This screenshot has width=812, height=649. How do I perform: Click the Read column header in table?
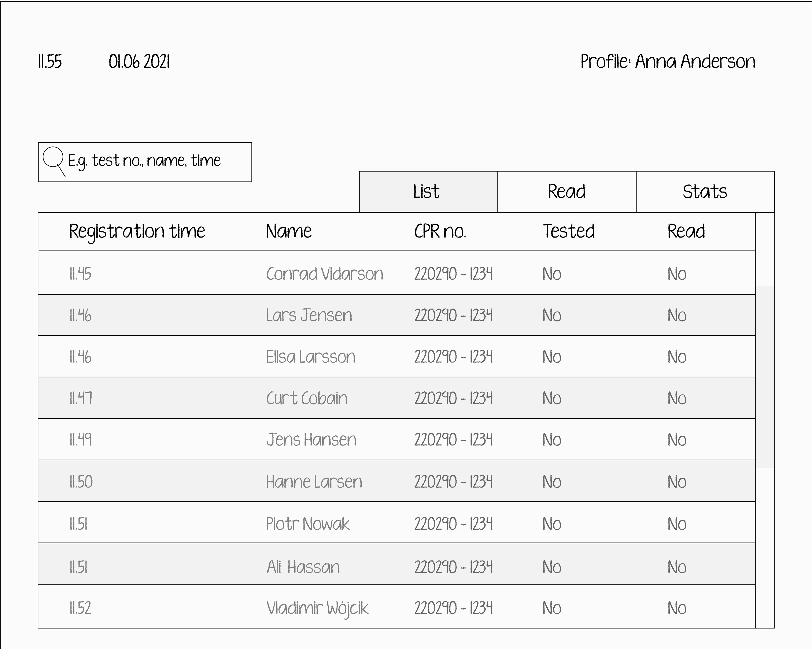point(686,231)
